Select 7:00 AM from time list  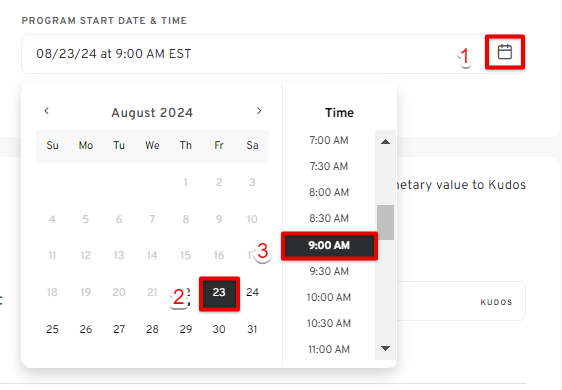click(329, 140)
